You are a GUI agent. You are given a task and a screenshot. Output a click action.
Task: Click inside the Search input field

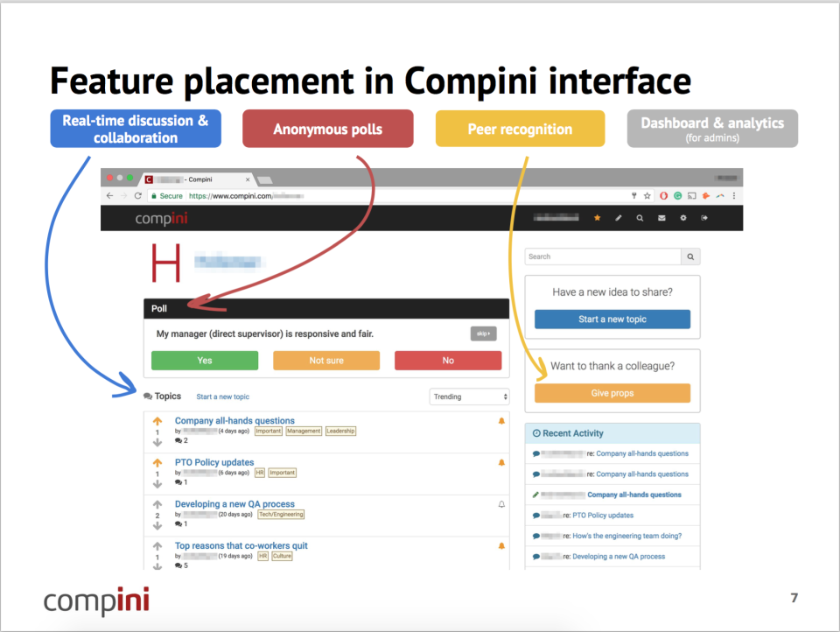click(599, 256)
